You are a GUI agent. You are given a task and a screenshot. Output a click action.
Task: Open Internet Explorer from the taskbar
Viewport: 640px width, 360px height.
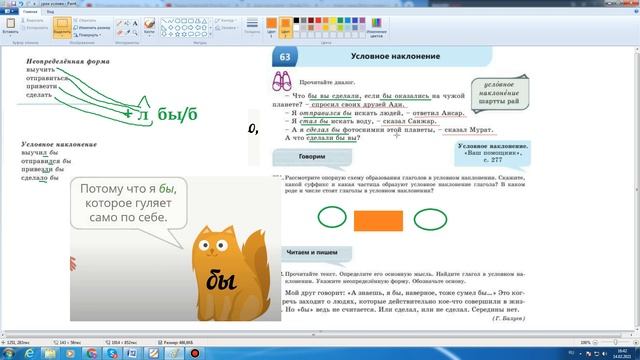pos(29,353)
